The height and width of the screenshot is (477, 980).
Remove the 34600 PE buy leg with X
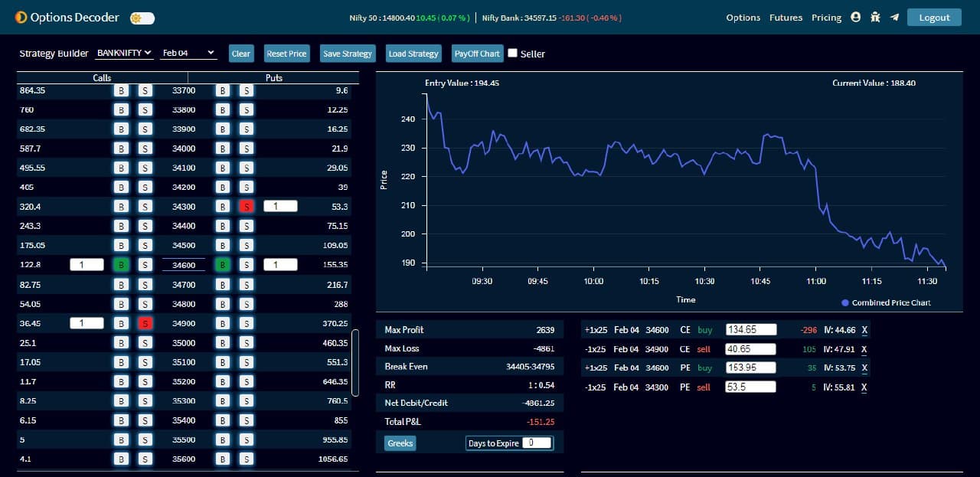(x=864, y=368)
